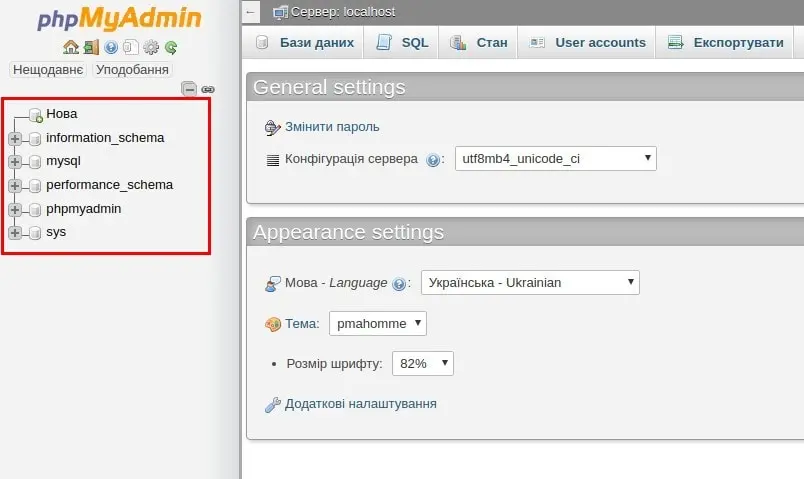Expand the information_schema database tree
This screenshot has width=804, height=479.
coord(15,138)
